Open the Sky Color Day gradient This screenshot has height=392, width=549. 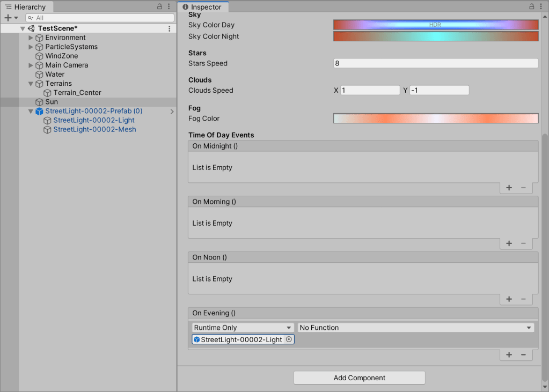pyautogui.click(x=435, y=25)
